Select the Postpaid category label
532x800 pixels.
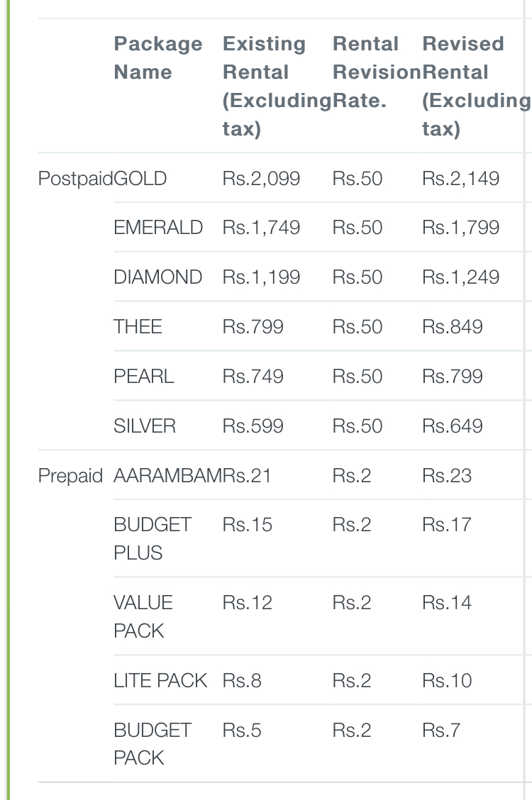coord(75,179)
